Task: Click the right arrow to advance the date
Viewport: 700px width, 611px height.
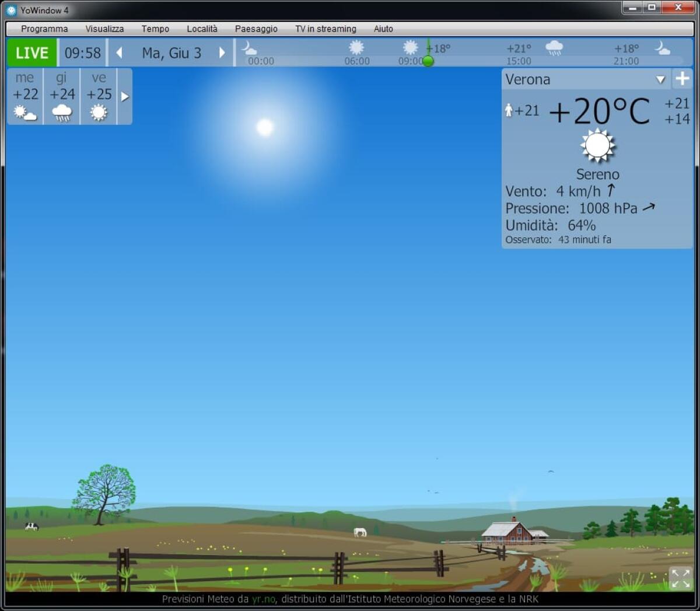Action: point(222,53)
